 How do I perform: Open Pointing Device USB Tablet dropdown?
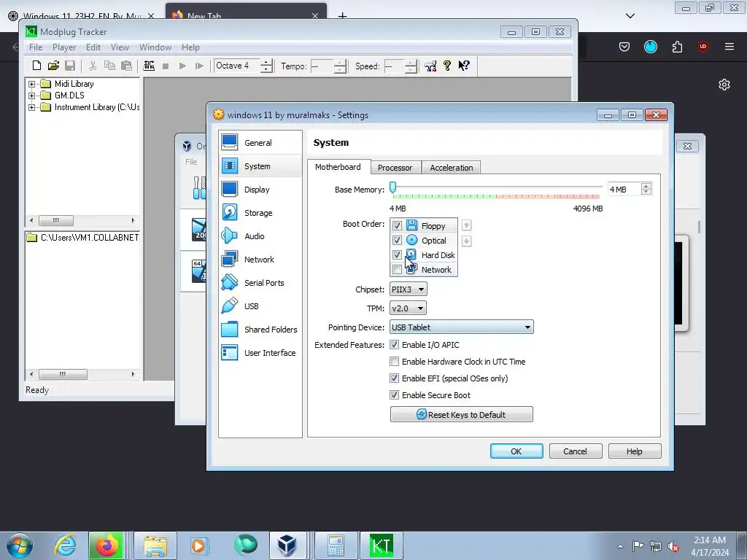point(462,327)
